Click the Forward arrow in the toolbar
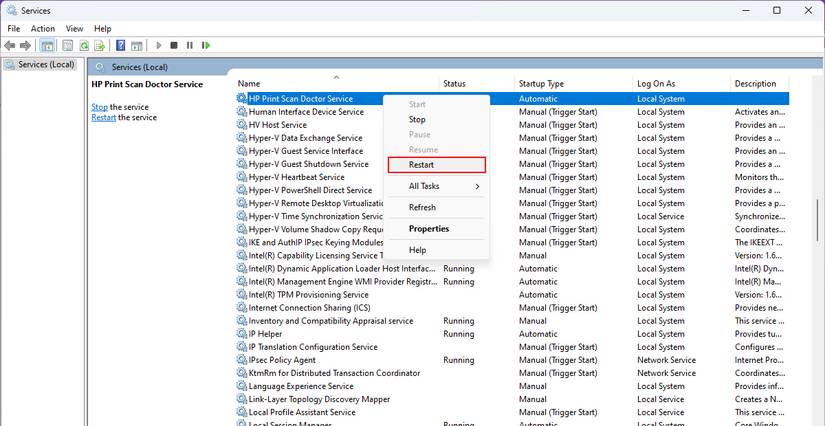The width and height of the screenshot is (825, 426). [x=25, y=46]
